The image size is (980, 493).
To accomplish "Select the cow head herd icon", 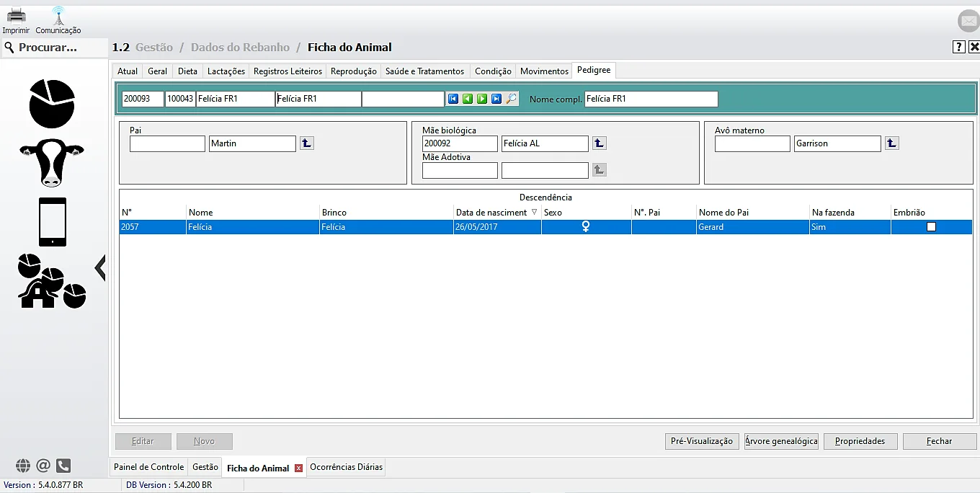I will [52, 162].
